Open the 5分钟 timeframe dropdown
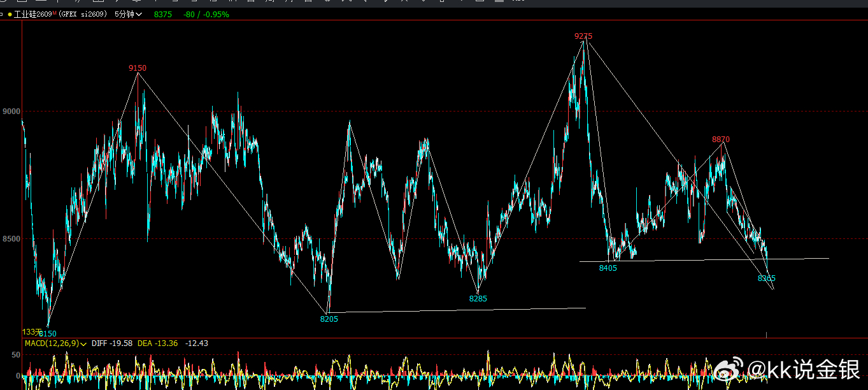This screenshot has width=868, height=390. tap(128, 14)
